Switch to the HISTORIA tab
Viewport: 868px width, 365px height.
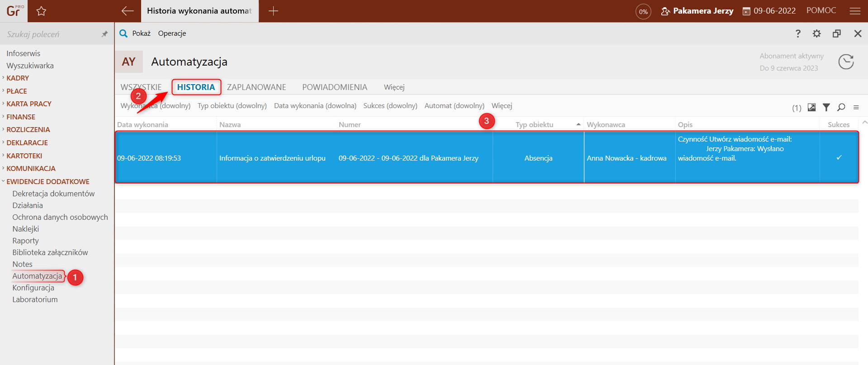click(196, 87)
